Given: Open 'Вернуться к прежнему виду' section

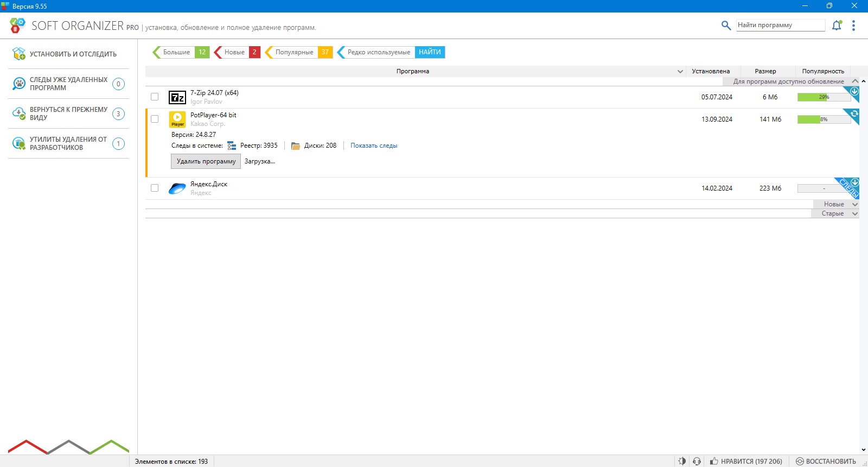Looking at the screenshot, I should (68, 113).
